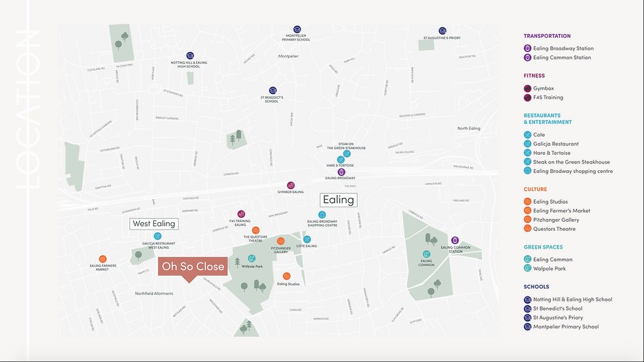
Task: Select the Questors Theatre map pin
Action: click(x=256, y=230)
